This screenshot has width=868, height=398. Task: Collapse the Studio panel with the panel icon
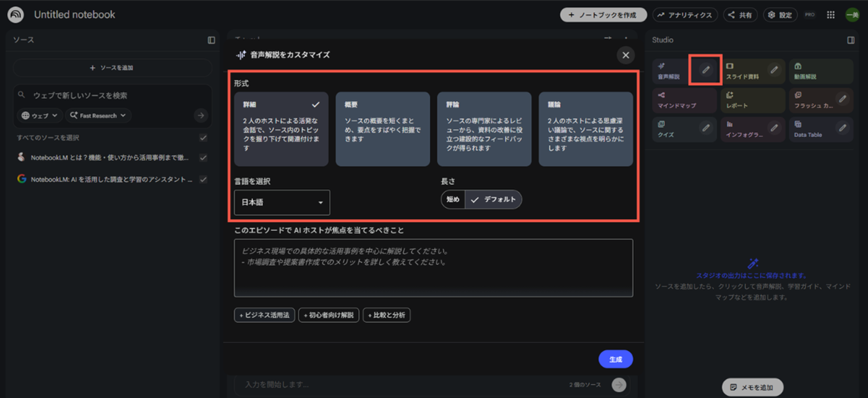[x=851, y=40]
